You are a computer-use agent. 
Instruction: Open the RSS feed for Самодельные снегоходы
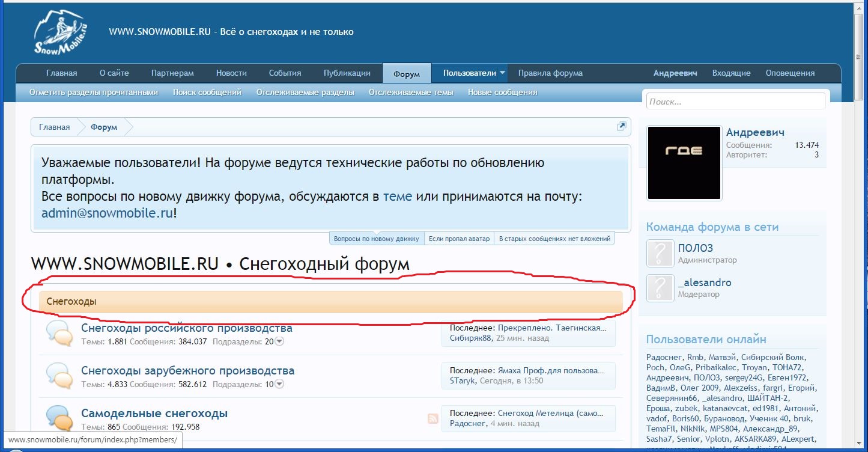click(432, 418)
